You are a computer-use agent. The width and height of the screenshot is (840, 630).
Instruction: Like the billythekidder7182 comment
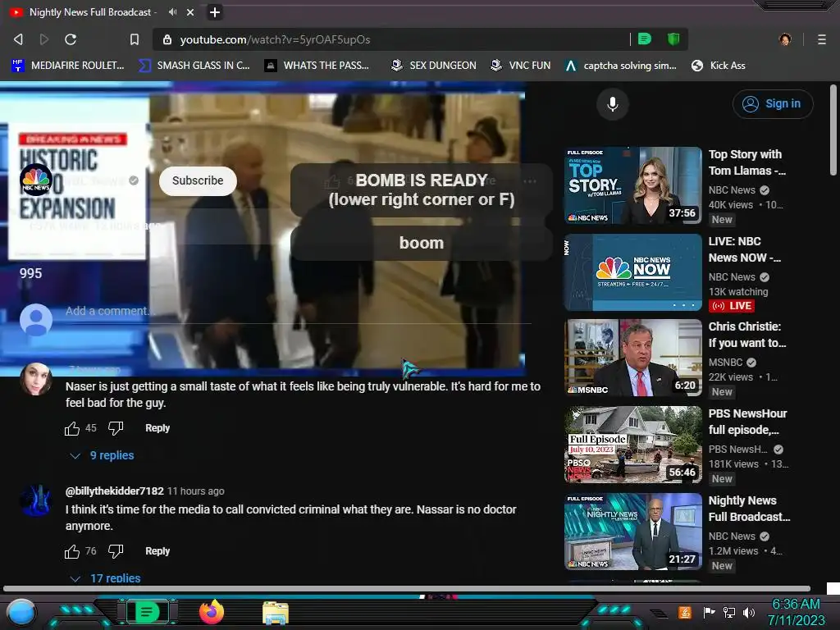72,551
